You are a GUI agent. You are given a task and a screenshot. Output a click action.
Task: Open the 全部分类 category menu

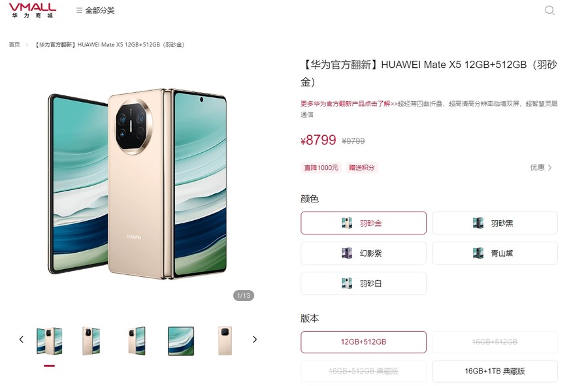95,10
